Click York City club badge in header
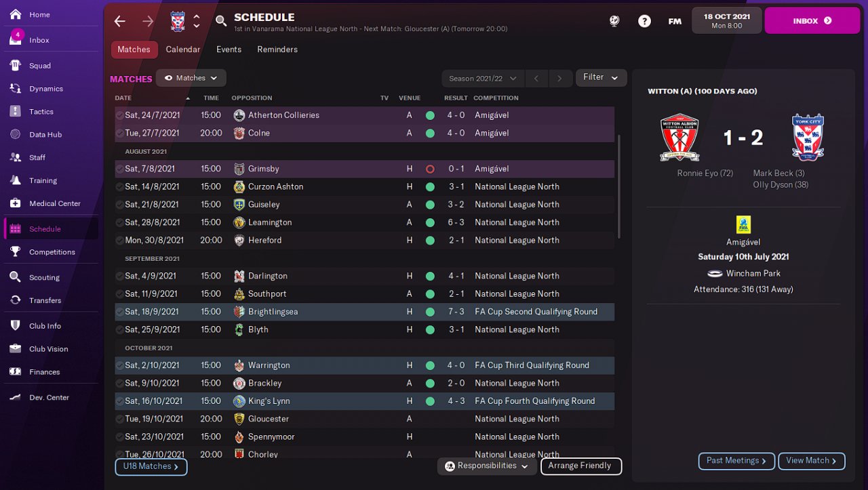The height and width of the screenshot is (490, 868). pyautogui.click(x=178, y=21)
